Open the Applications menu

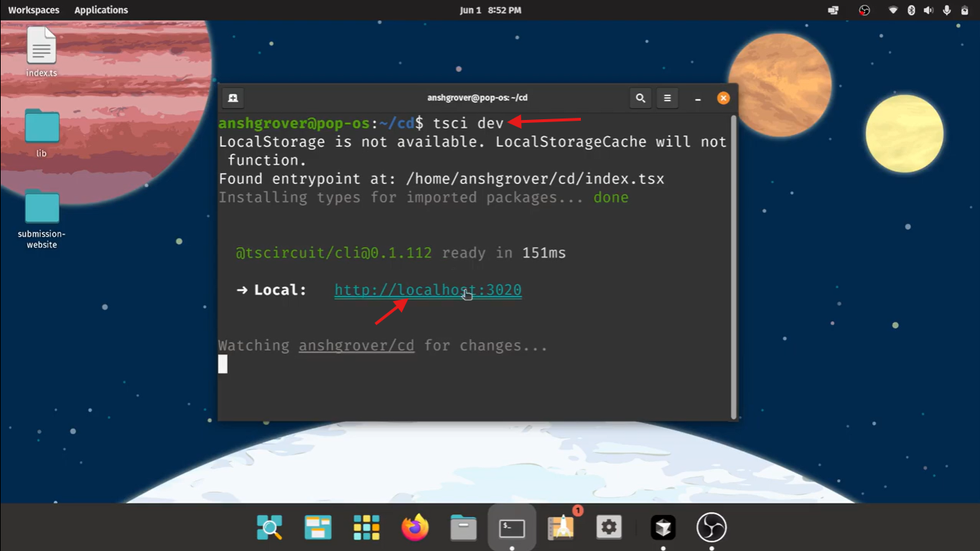(101, 10)
